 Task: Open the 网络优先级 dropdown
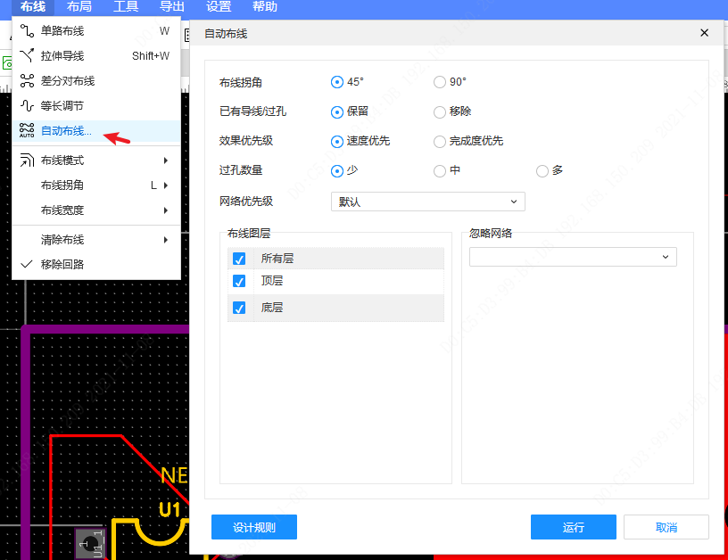pos(428,202)
